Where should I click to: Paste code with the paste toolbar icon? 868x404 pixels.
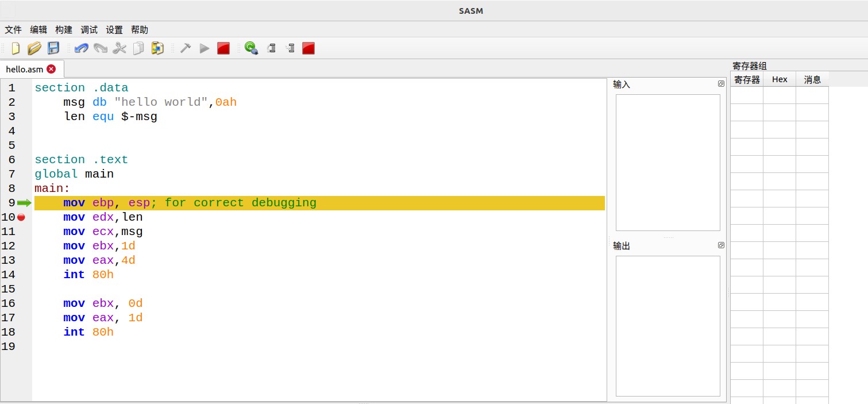157,48
